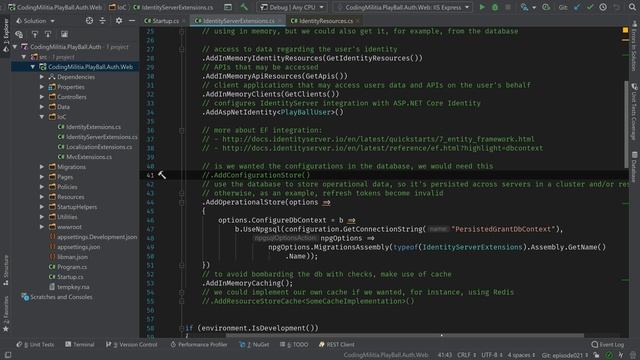The width and height of the screenshot is (640, 360).
Task: Hide the Explorer panel with the minus icon
Action: tap(131, 20)
